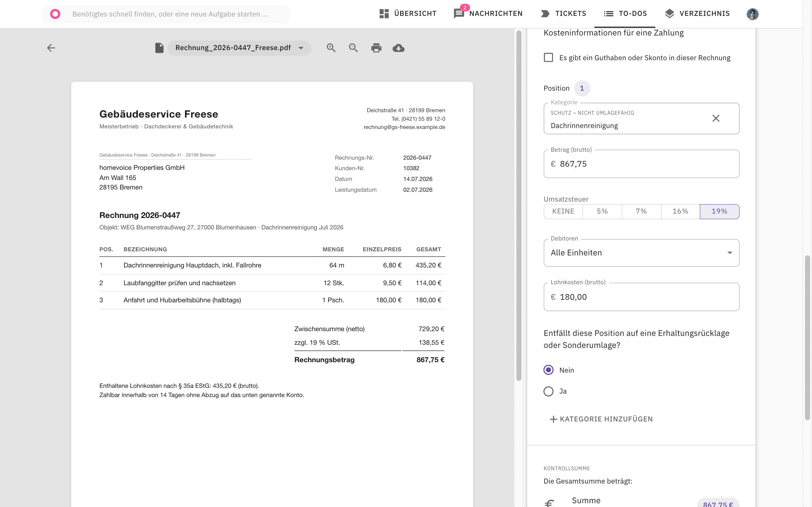812x507 pixels.
Task: Clear the Dachrinnenreinigung category with X
Action: [x=716, y=119]
